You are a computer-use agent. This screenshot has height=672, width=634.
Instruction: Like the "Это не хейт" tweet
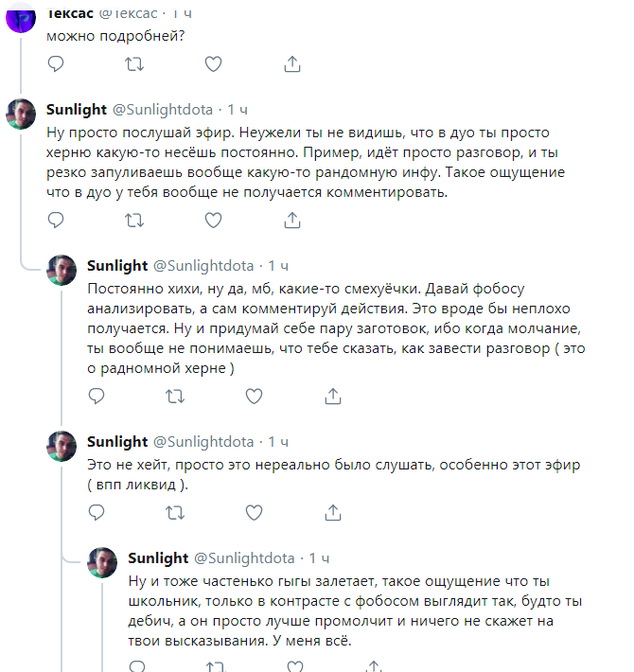(x=255, y=512)
